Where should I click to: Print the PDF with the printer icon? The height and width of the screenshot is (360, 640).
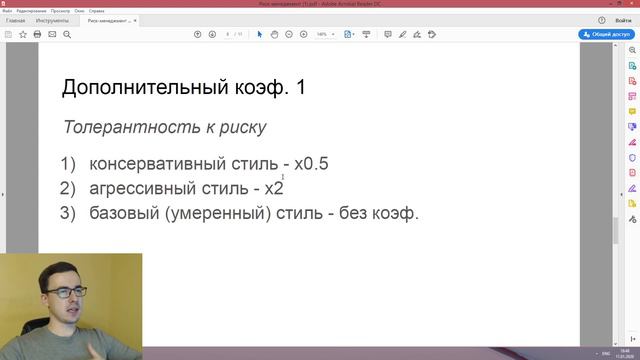(37, 34)
